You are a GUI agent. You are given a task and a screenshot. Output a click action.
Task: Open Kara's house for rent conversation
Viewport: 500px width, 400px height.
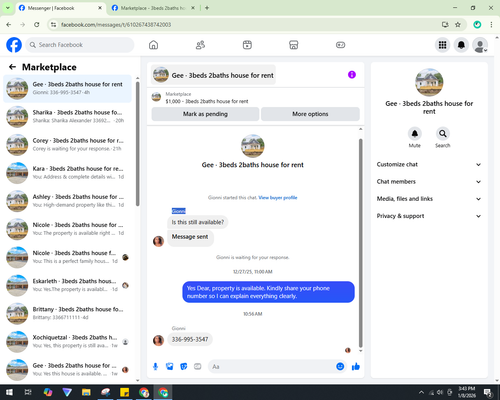pyautogui.click(x=67, y=173)
